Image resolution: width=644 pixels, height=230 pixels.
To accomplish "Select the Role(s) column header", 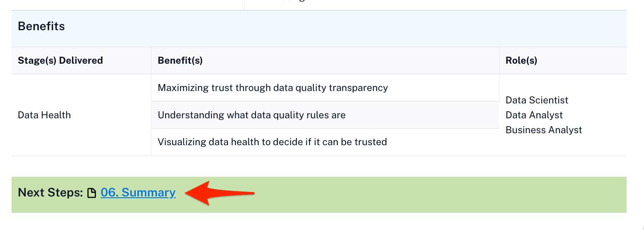I will click(521, 60).
